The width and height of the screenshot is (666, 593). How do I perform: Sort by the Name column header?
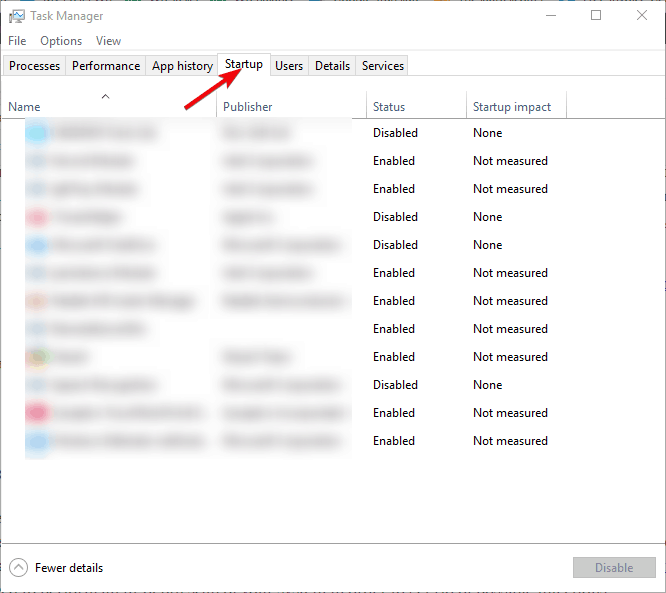109,104
